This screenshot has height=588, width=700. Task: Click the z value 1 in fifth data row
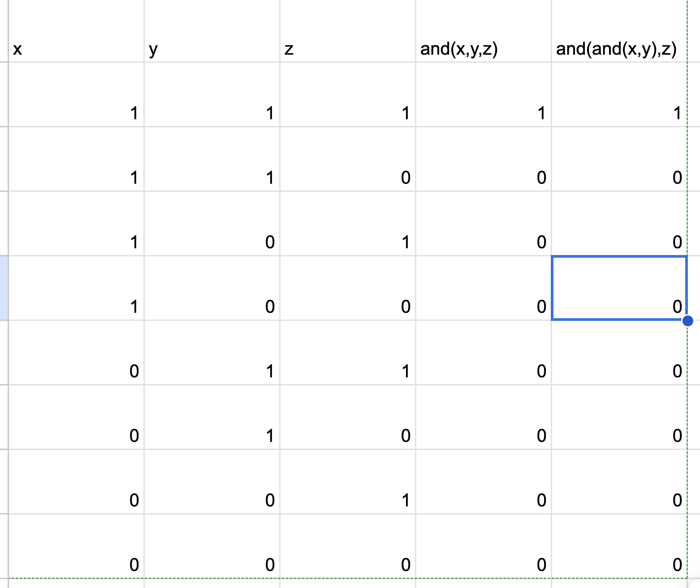[348, 353]
